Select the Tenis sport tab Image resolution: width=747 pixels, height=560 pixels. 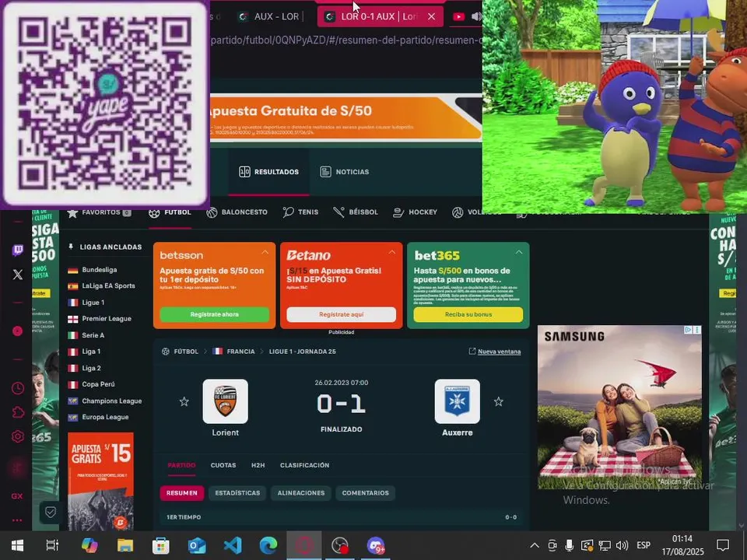tap(300, 212)
